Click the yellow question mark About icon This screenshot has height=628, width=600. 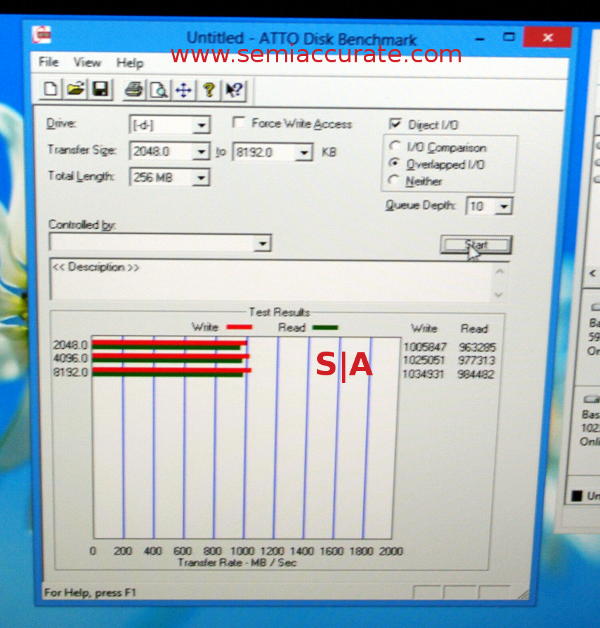(x=209, y=90)
